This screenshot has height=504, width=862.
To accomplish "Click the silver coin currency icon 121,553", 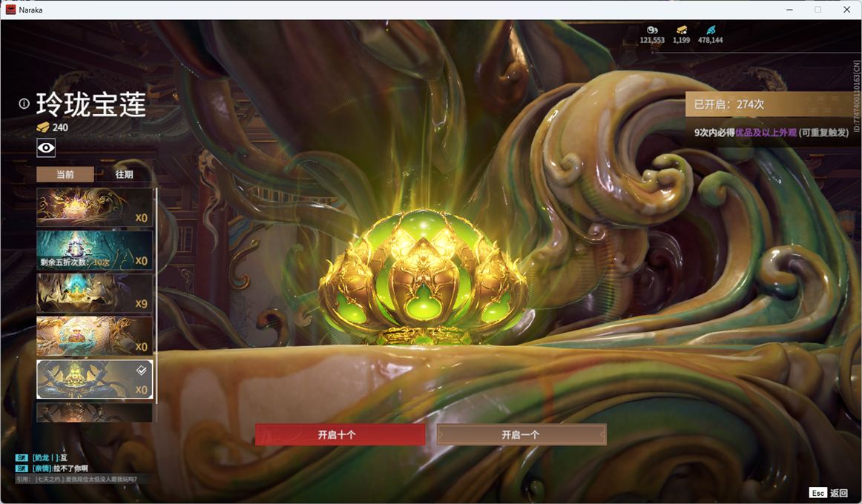I will click(652, 30).
